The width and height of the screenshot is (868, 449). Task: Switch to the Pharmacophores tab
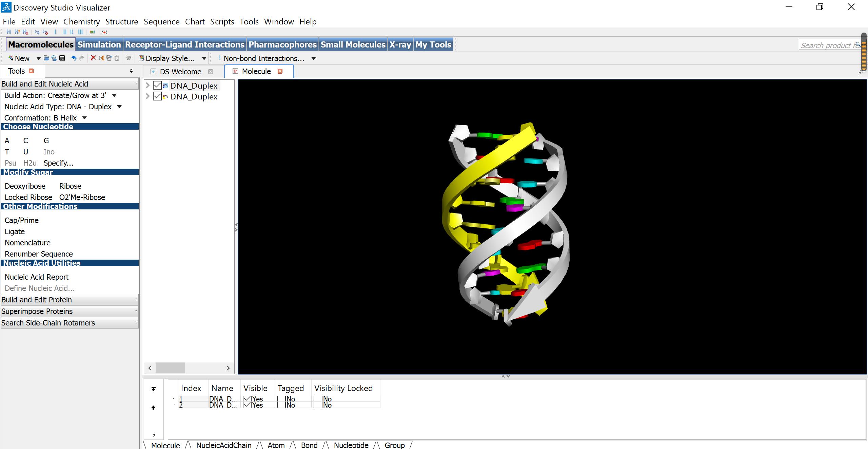[282, 44]
